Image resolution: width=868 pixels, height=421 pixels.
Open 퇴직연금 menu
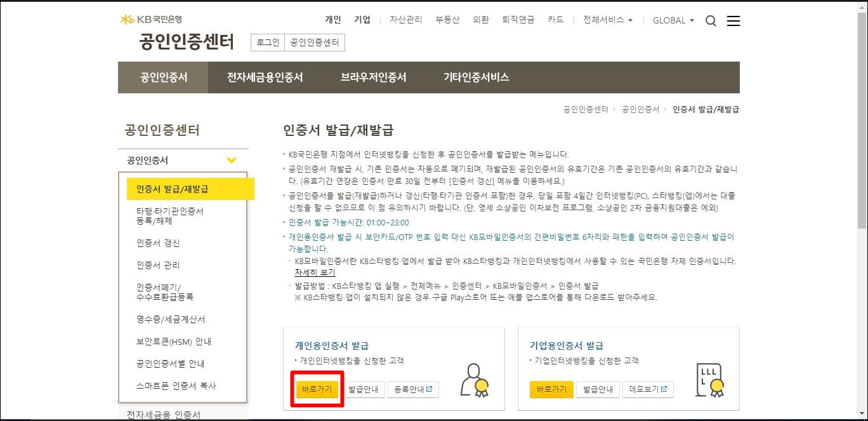(518, 20)
